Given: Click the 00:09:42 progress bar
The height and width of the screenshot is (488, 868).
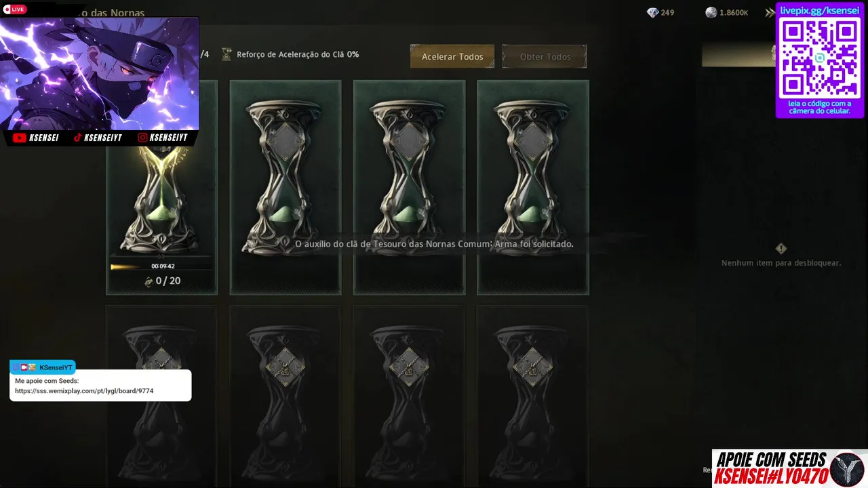Looking at the screenshot, I should tap(161, 266).
